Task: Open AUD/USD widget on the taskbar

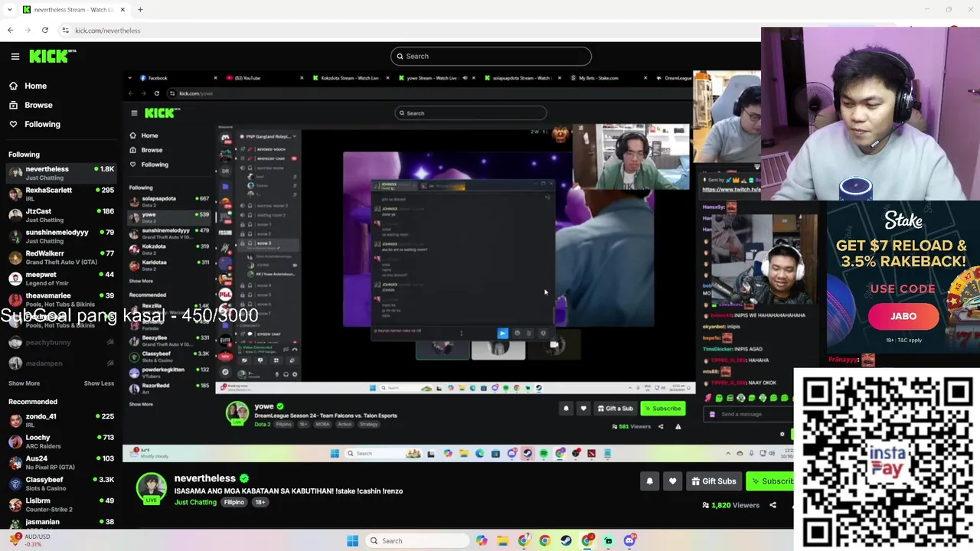Action: 31,540
